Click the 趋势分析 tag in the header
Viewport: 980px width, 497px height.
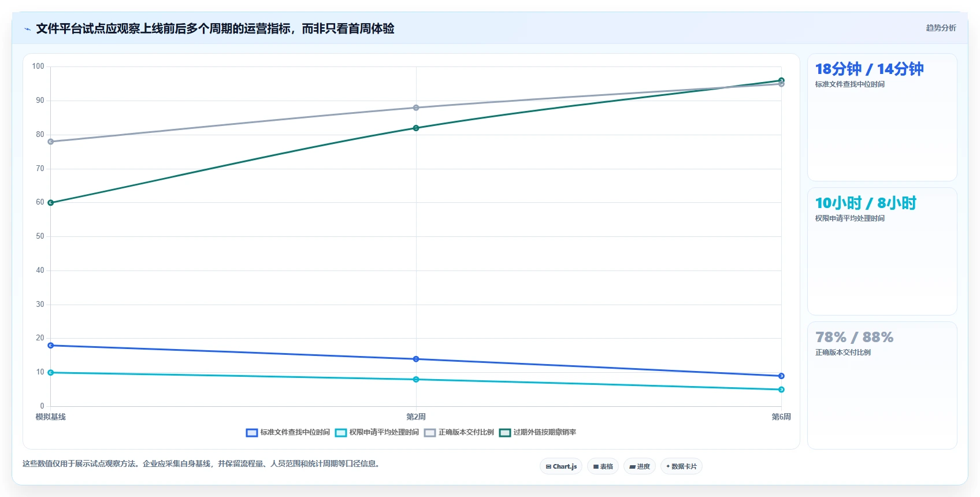pos(941,28)
